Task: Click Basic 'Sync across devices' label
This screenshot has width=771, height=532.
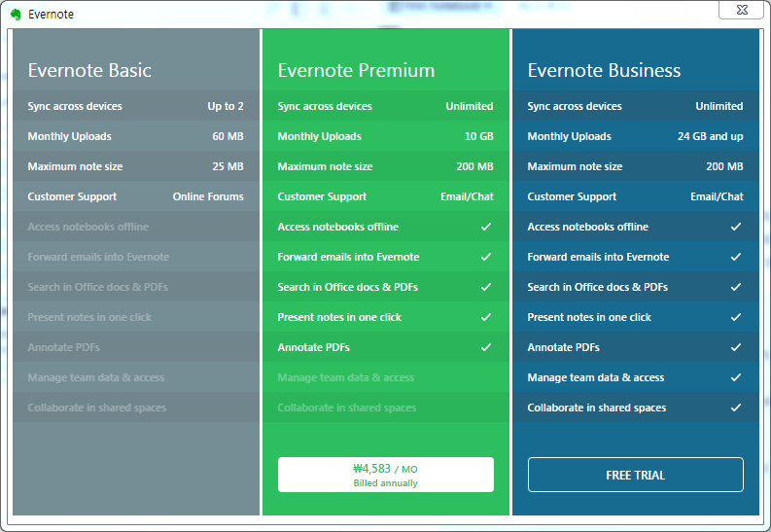Action: click(x=75, y=106)
